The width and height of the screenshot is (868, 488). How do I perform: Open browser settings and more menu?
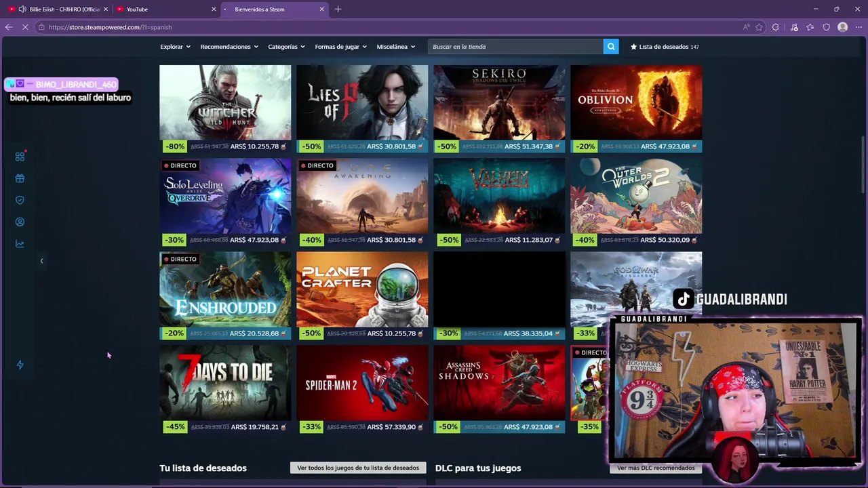[x=859, y=27]
